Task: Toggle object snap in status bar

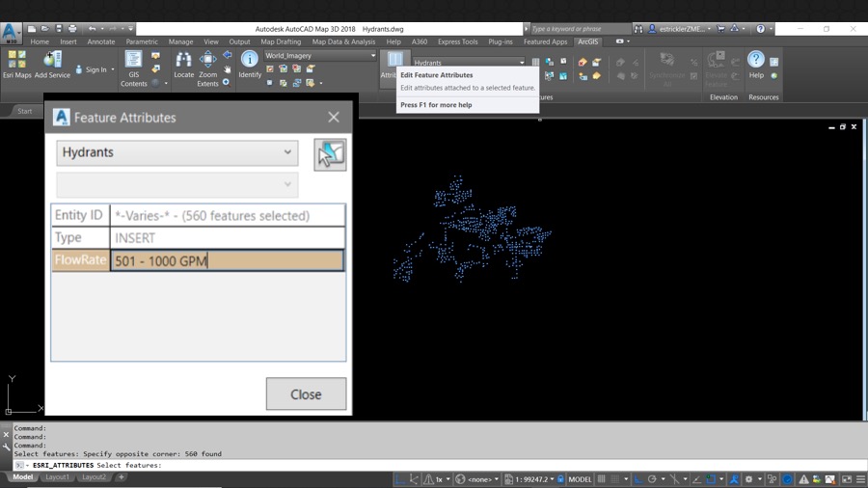Action: pyautogui.click(x=712, y=479)
